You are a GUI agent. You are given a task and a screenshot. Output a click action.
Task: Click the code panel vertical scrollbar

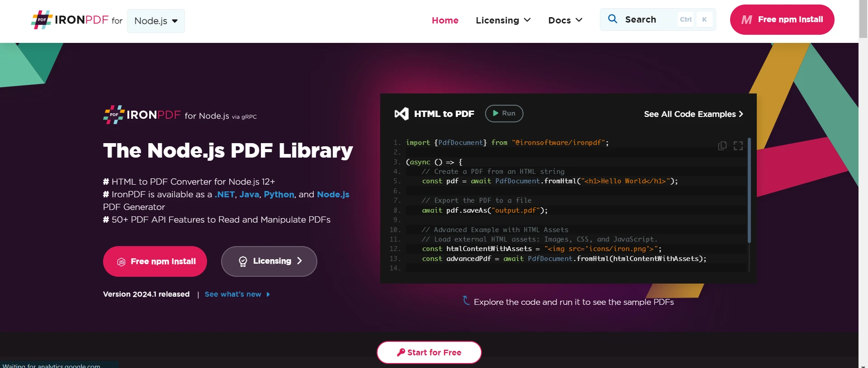coord(749,190)
